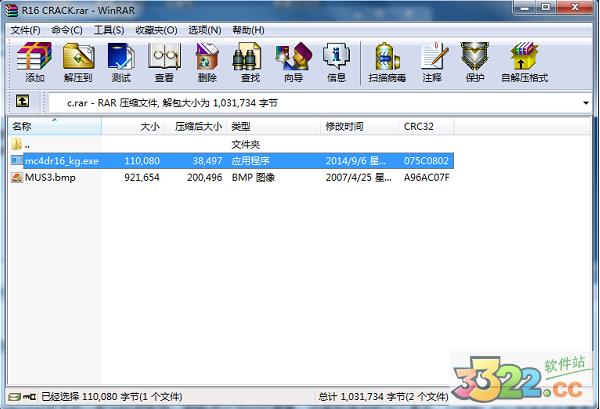Click the 总计 1,031,734 字节 status text
Image resolution: width=600 pixels, height=409 pixels.
(x=383, y=397)
